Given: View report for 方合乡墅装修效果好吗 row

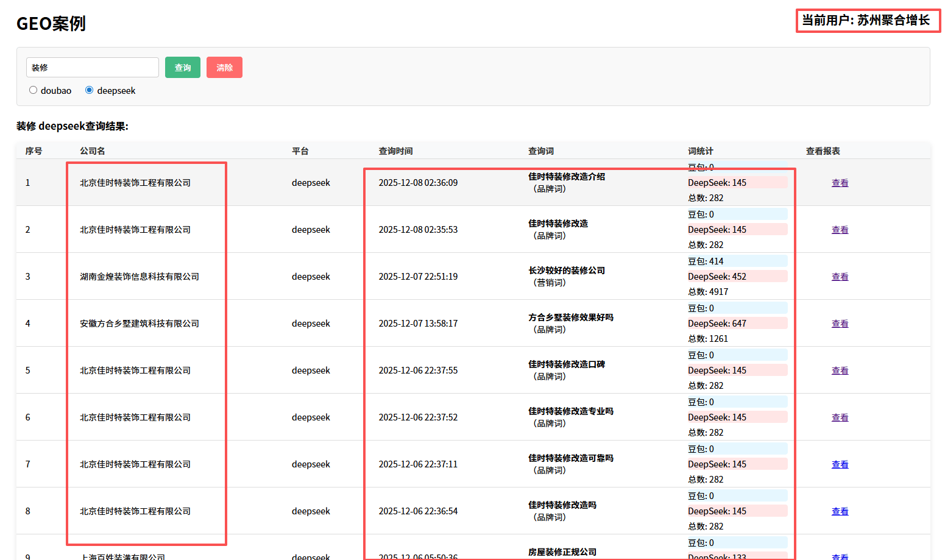Looking at the screenshot, I should click(840, 324).
